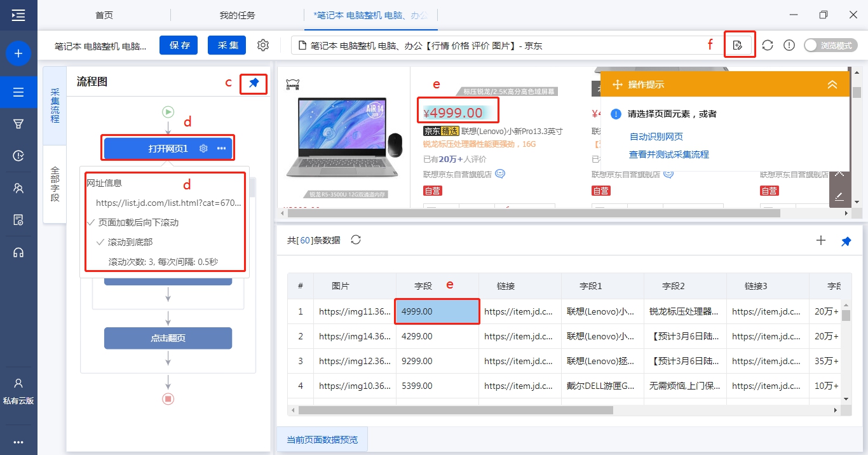
Task: Expand the sidebar with top-left menu icon
Action: tap(18, 15)
